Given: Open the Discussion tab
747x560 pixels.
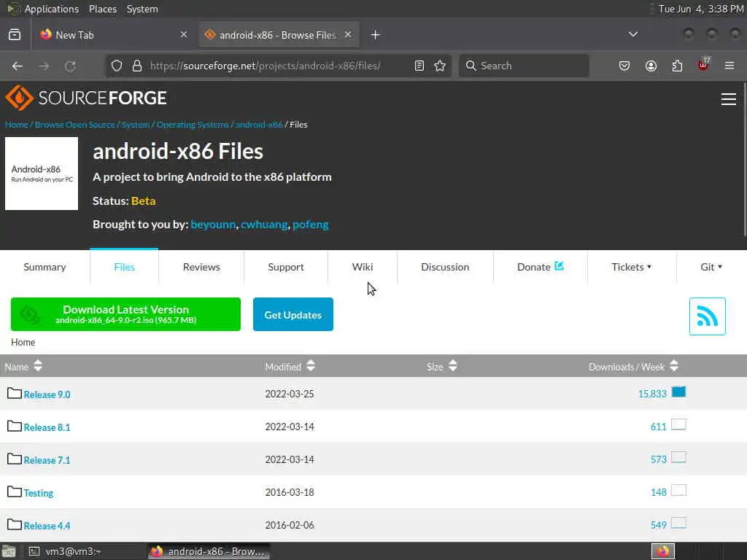Looking at the screenshot, I should coord(445,267).
